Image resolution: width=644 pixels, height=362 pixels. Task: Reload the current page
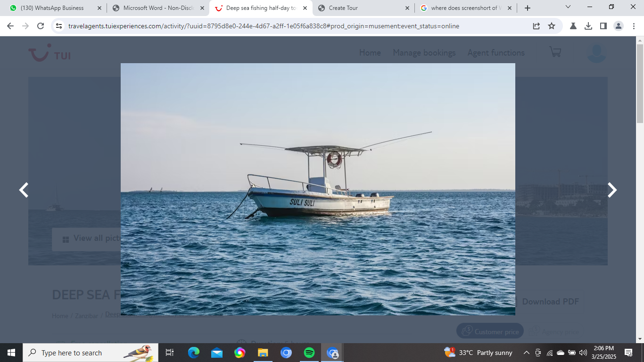[41, 26]
